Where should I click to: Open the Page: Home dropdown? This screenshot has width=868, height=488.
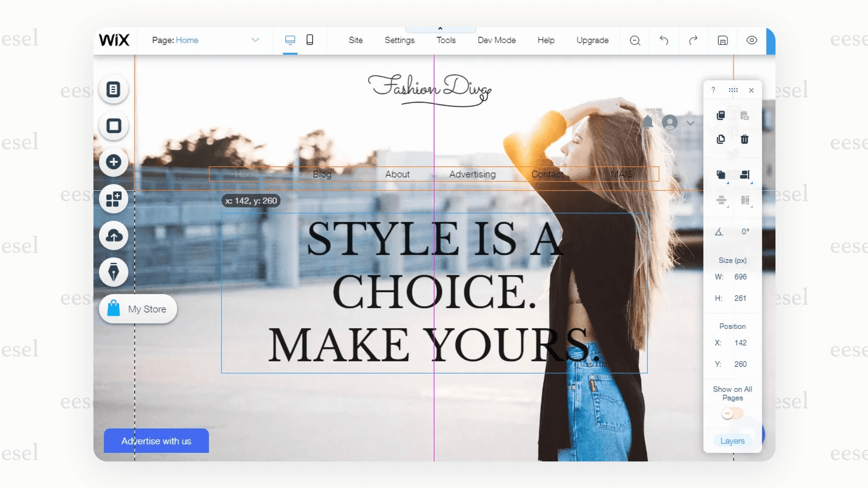point(255,40)
